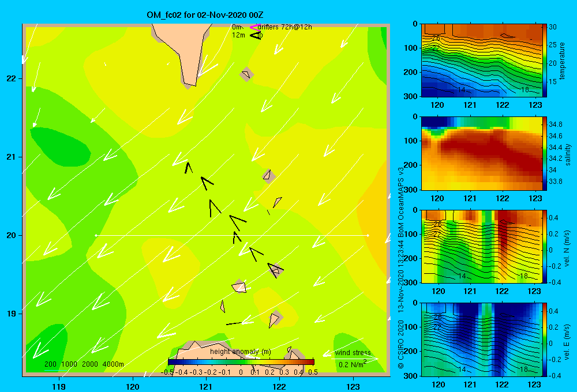
Task: Click latitude tick label 20 on main map
Action: (12, 235)
